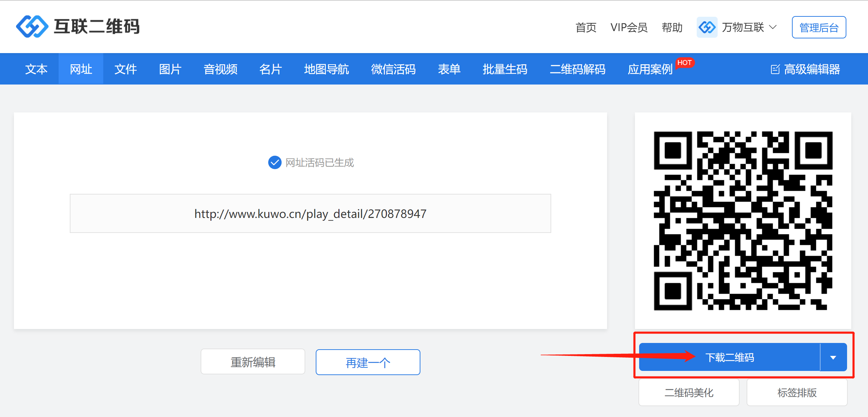Open the 应用案例 tab
The width and height of the screenshot is (868, 417).
(650, 69)
